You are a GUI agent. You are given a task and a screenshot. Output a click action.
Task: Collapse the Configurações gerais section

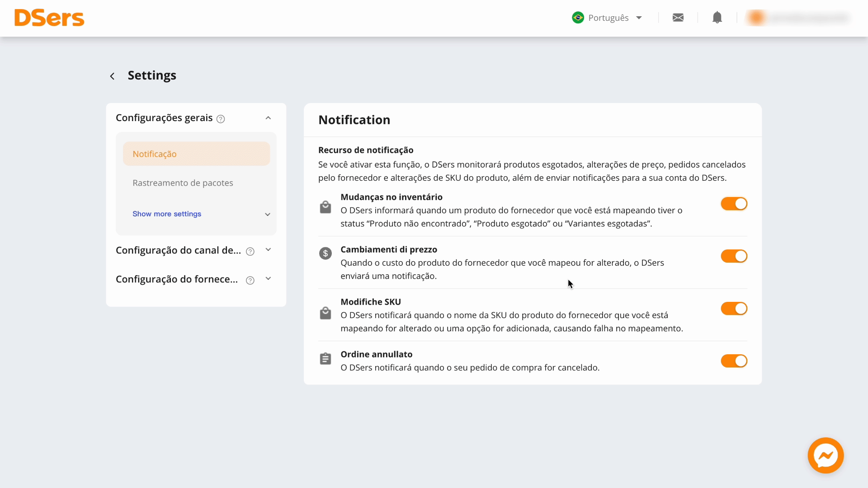pyautogui.click(x=268, y=118)
